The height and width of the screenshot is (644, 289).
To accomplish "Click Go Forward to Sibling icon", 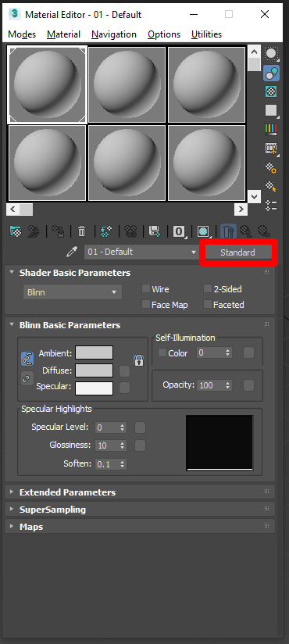I will (x=263, y=231).
